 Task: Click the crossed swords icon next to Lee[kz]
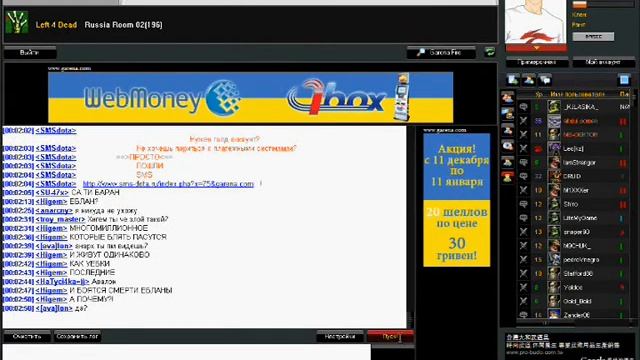(x=523, y=149)
